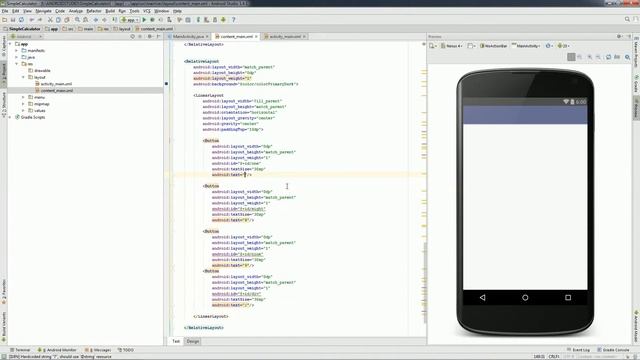Click Preview refresh icon
640x360 pixels.
(609, 57)
